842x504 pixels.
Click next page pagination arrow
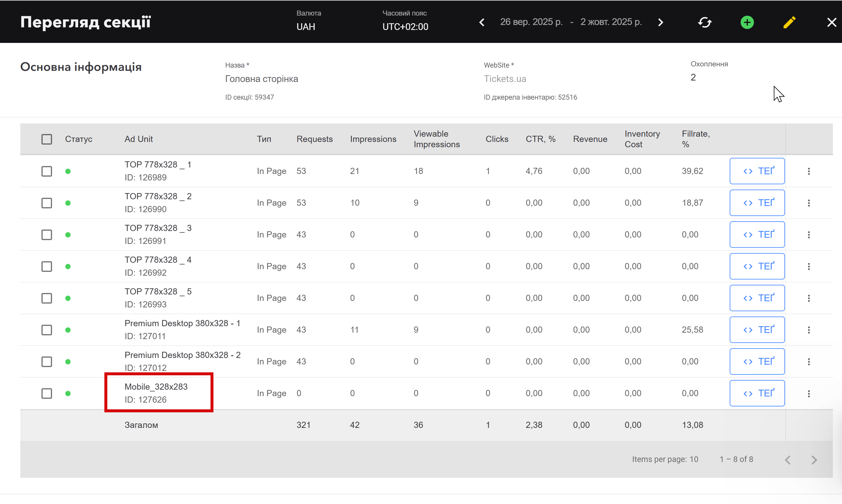pyautogui.click(x=814, y=460)
